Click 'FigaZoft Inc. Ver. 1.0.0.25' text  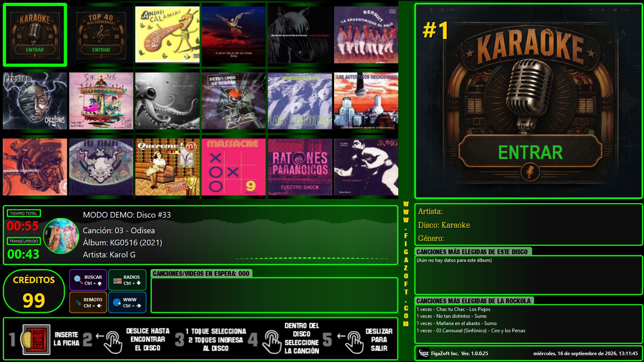tap(460, 354)
